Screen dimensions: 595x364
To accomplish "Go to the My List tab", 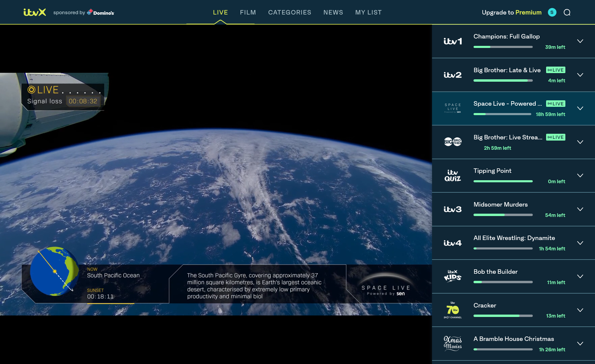I will click(368, 12).
